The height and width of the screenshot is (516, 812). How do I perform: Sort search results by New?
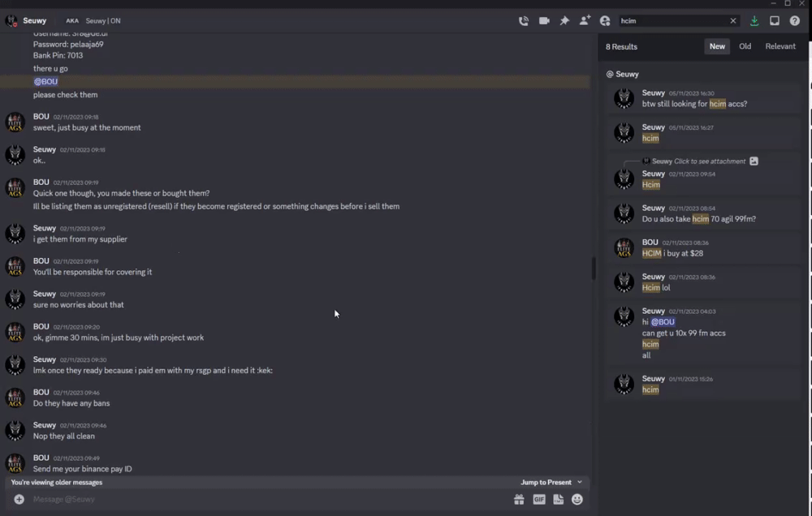click(717, 46)
